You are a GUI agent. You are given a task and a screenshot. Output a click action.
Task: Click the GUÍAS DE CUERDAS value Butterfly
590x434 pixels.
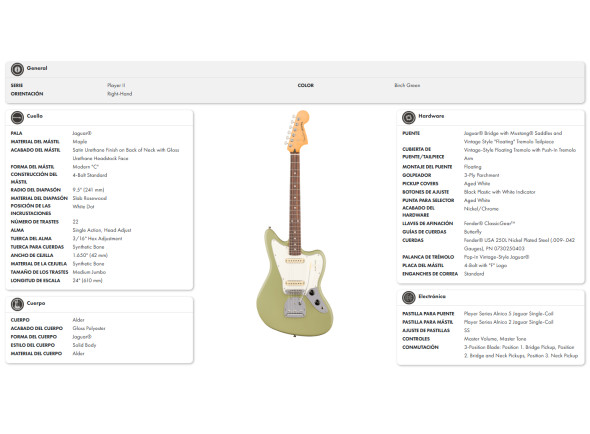point(473,232)
